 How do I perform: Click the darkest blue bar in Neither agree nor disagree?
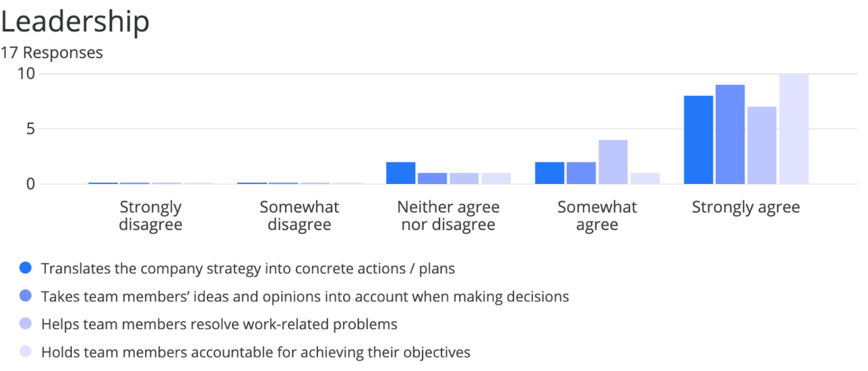point(401,173)
